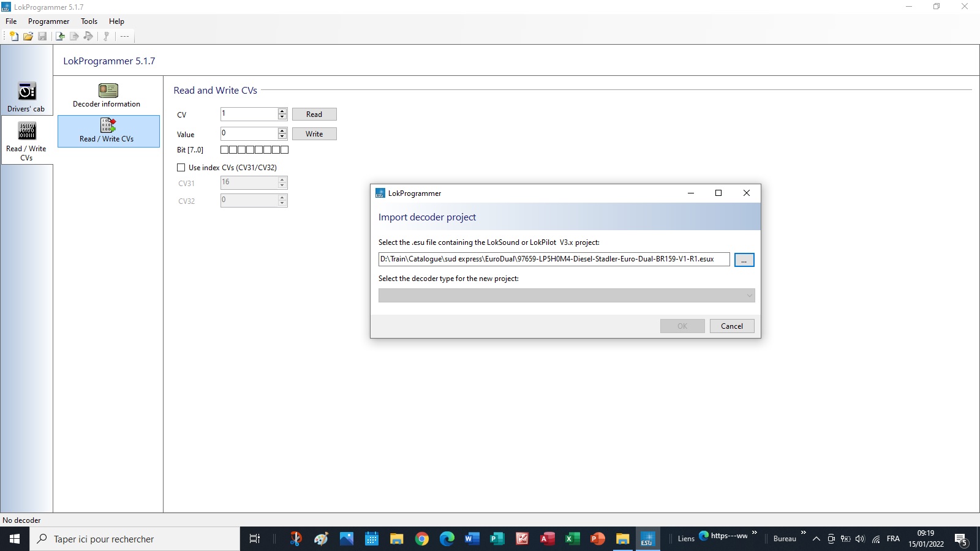Click the dashes toolbar icon

point(124,36)
